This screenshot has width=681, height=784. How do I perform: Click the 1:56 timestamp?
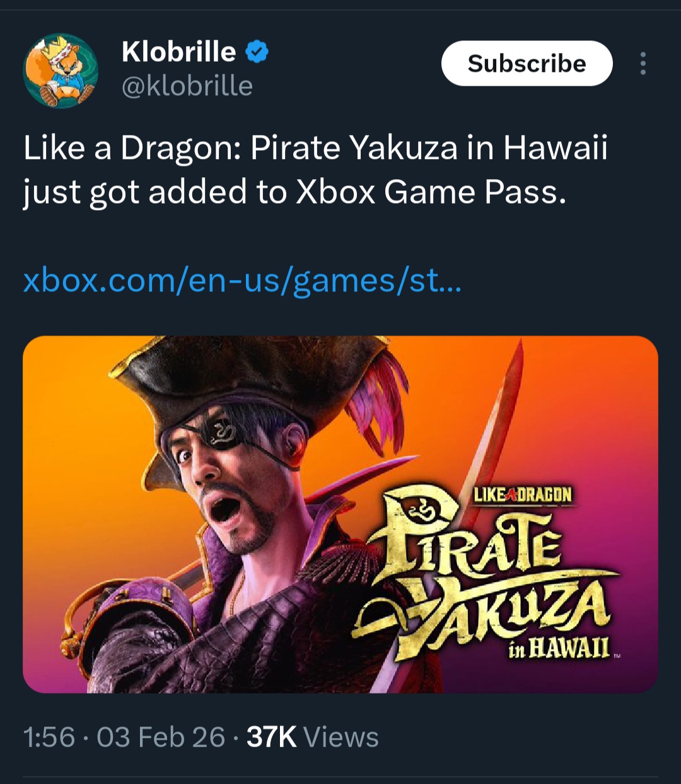click(x=49, y=737)
